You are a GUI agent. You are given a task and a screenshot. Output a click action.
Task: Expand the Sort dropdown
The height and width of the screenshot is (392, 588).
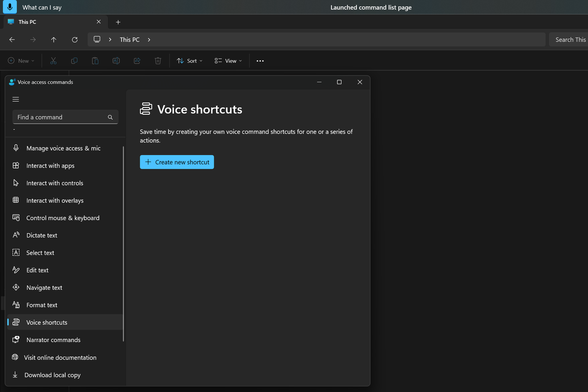190,61
